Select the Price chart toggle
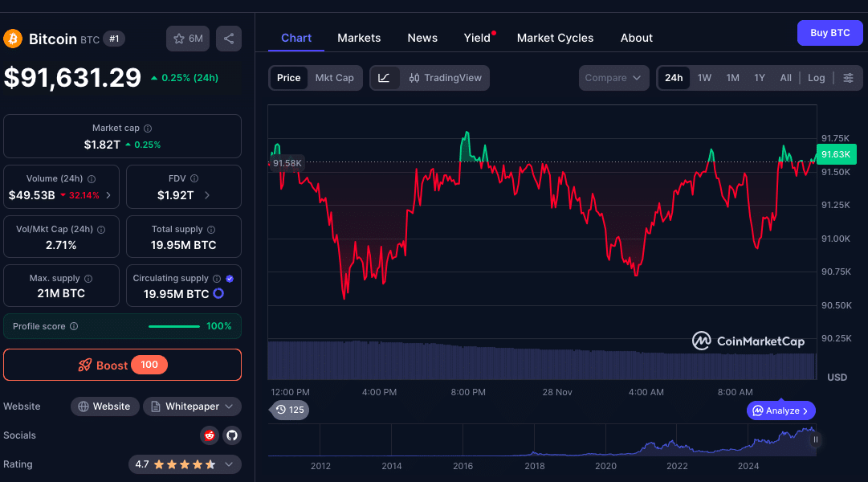868x482 pixels. coord(288,78)
